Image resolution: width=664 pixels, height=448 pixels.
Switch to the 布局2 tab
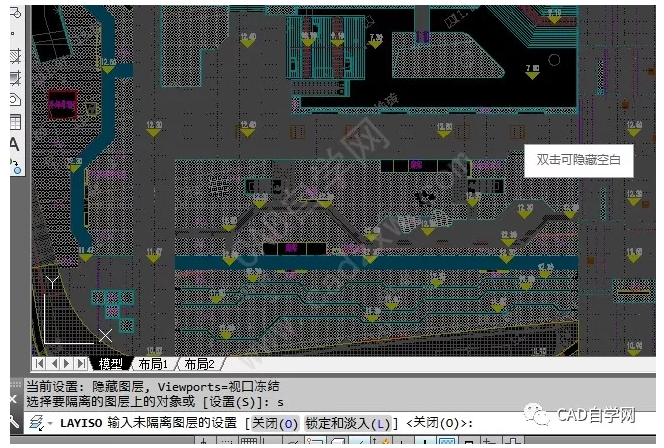coord(199,364)
